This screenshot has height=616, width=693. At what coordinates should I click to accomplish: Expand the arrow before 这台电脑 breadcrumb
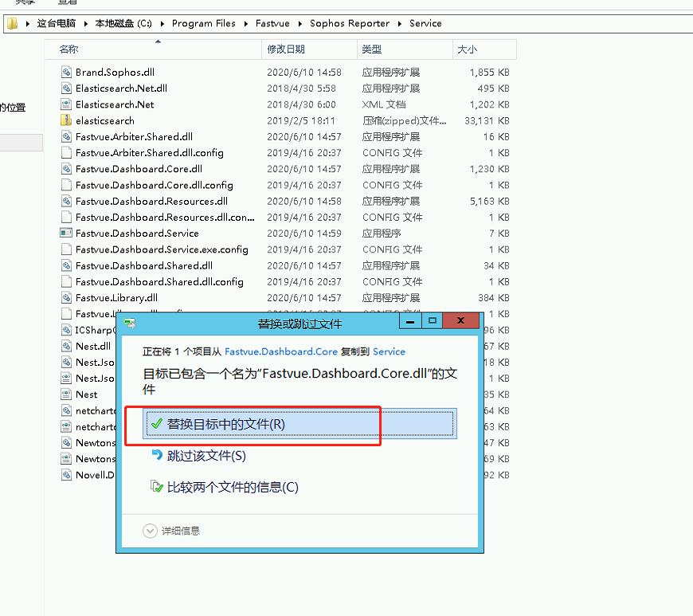point(27,23)
